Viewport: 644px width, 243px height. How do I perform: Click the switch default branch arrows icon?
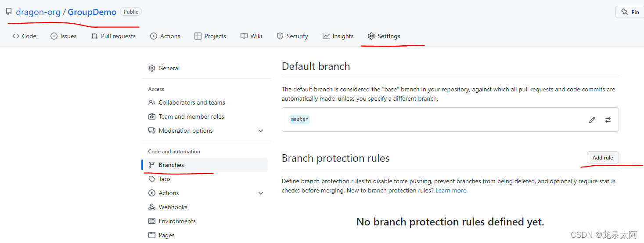tap(608, 120)
